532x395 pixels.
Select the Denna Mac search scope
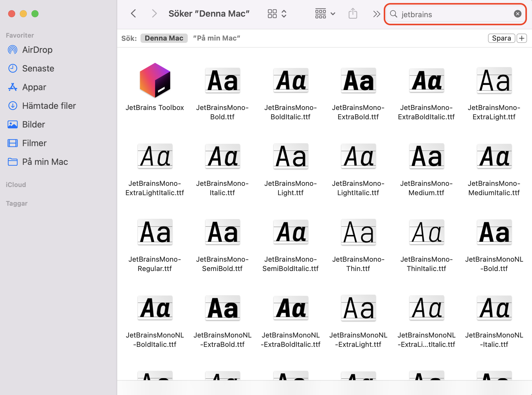point(164,38)
